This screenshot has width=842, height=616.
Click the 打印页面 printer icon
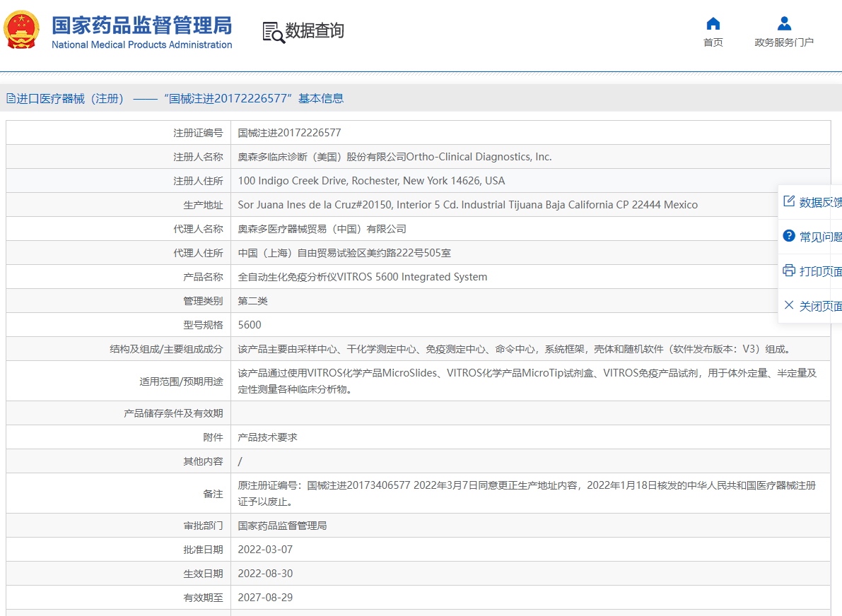789,271
